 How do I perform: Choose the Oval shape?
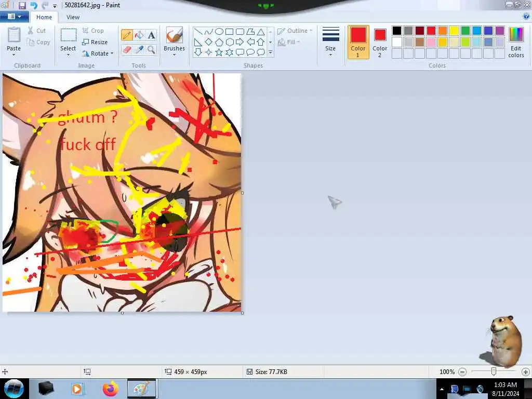pyautogui.click(x=219, y=32)
